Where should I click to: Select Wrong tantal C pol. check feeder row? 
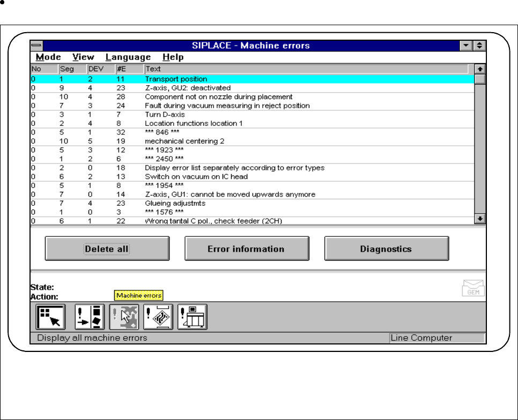coord(253,221)
